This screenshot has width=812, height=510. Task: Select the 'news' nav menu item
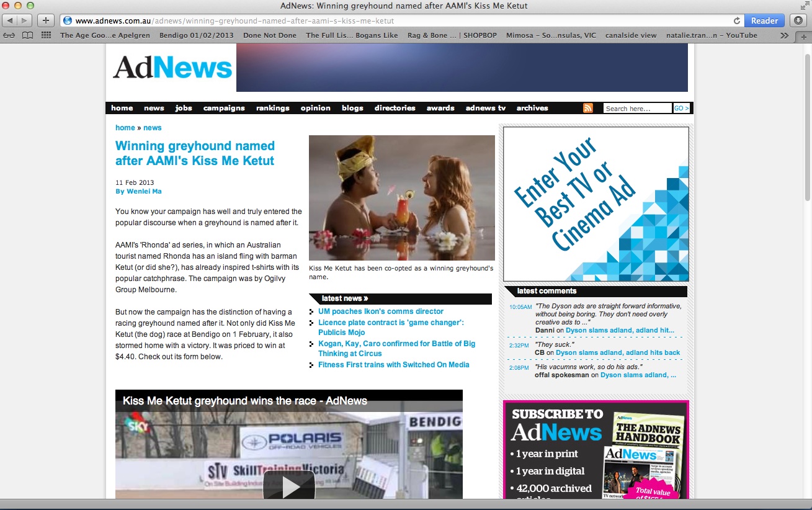coord(154,108)
